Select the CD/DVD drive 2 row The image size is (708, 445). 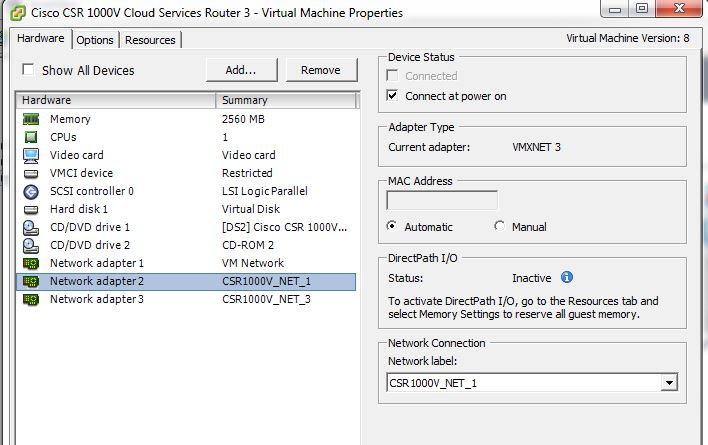point(186,246)
